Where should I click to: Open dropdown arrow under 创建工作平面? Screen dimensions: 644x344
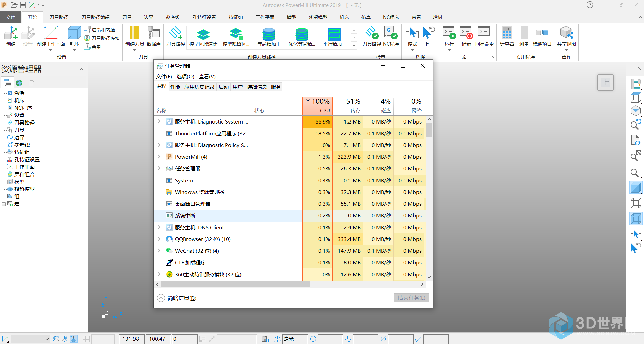tap(51, 50)
